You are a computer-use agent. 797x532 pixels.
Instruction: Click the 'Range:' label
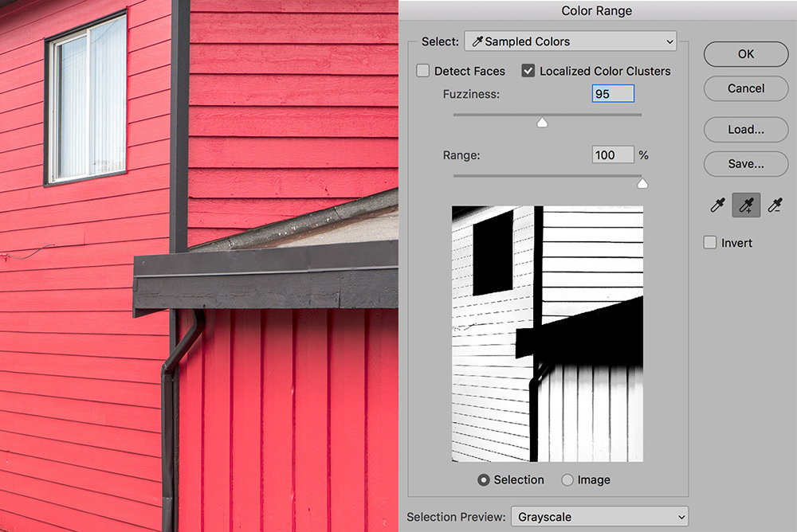tap(461, 155)
